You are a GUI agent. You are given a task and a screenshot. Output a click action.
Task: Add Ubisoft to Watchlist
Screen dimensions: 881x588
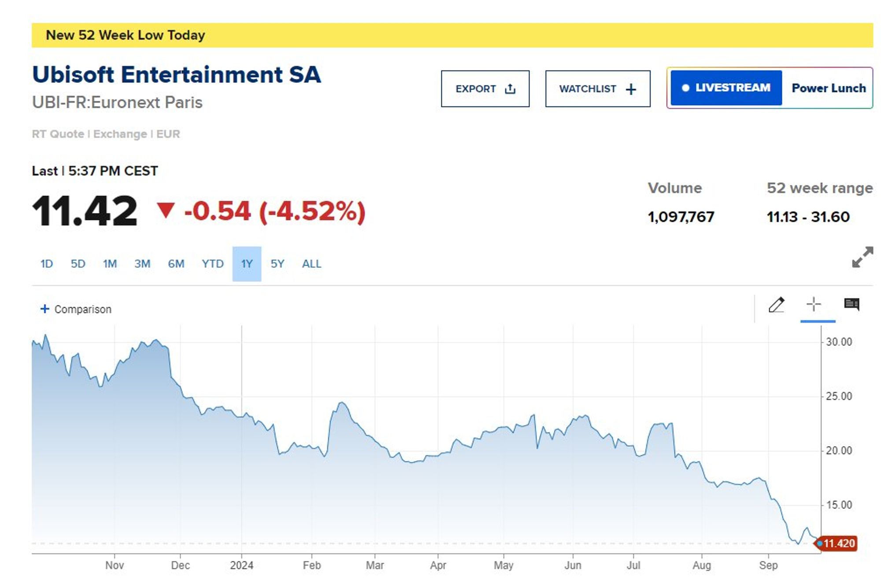pos(597,89)
